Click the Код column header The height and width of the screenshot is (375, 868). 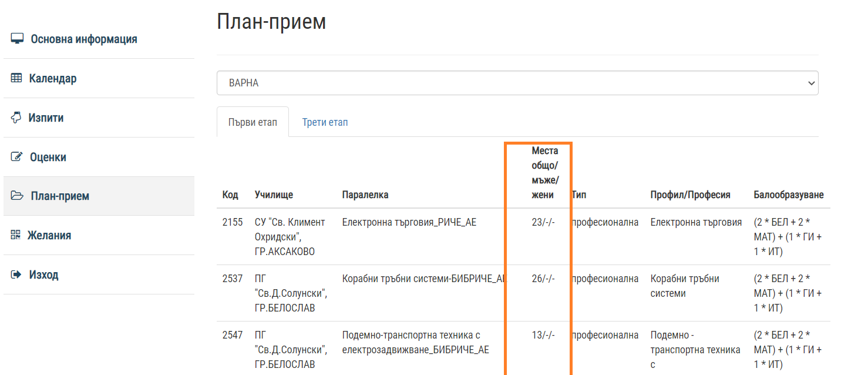230,195
